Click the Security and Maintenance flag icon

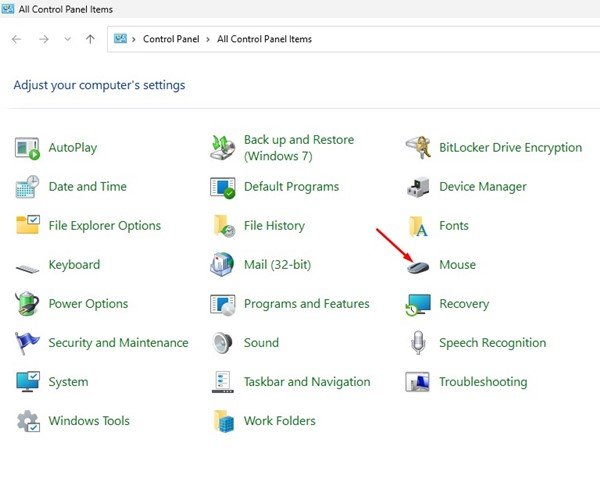pos(27,343)
